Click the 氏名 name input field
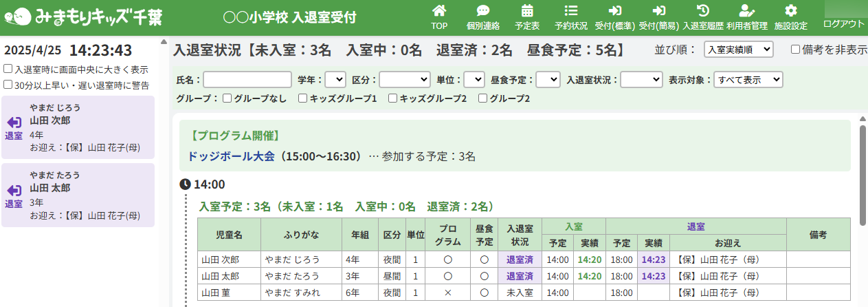Viewport: 868px width, 307px height. click(x=248, y=80)
